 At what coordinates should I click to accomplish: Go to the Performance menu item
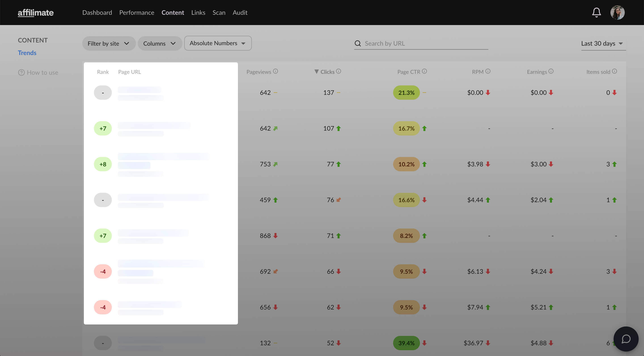(x=136, y=12)
